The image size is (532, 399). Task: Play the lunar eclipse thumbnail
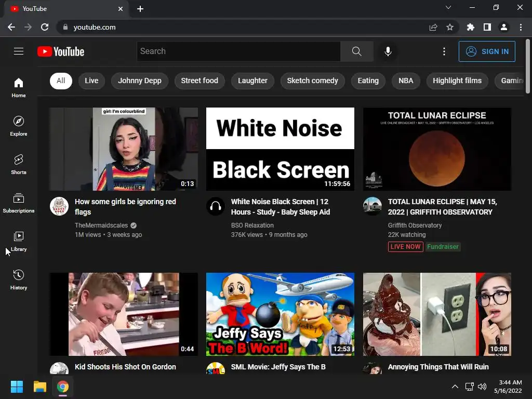click(x=437, y=149)
